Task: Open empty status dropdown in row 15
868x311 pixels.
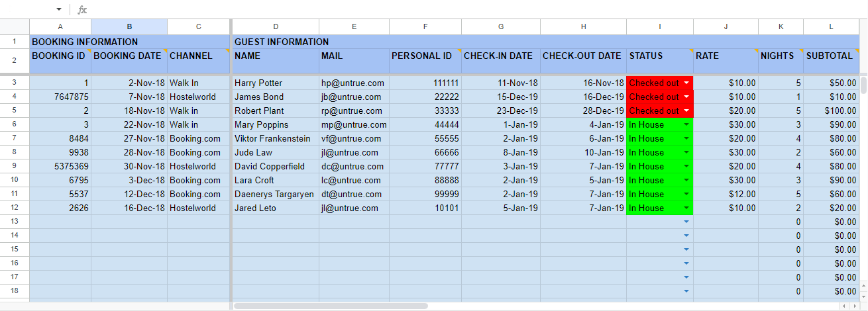Action: [686, 249]
